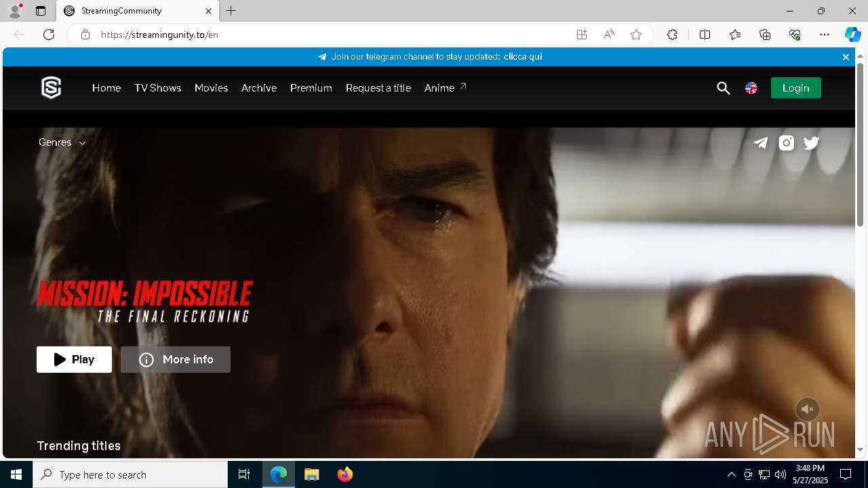Open the Instagram social icon

click(787, 142)
